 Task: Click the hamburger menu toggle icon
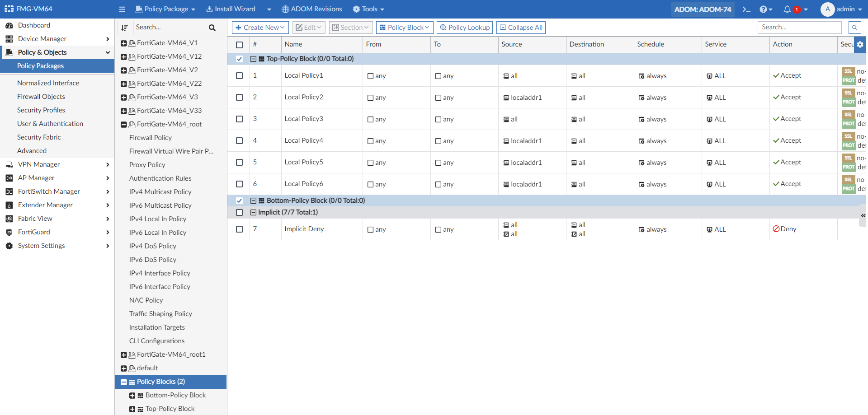(122, 9)
